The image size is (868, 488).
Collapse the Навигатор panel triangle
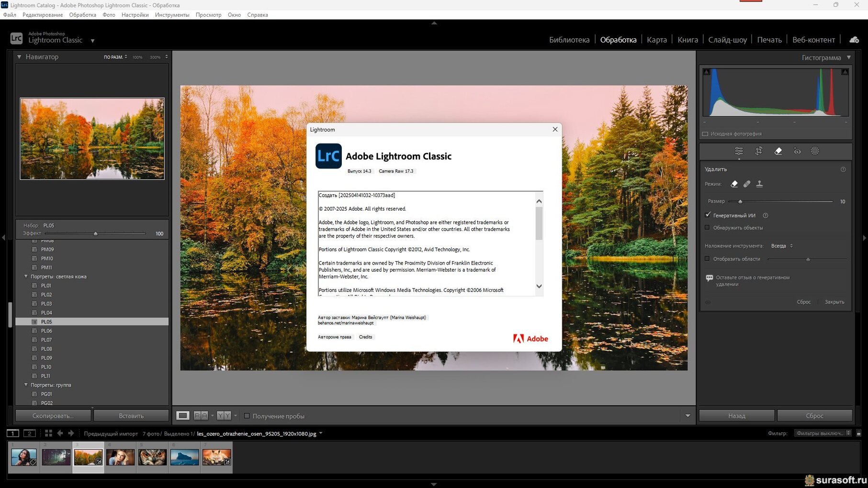point(19,57)
